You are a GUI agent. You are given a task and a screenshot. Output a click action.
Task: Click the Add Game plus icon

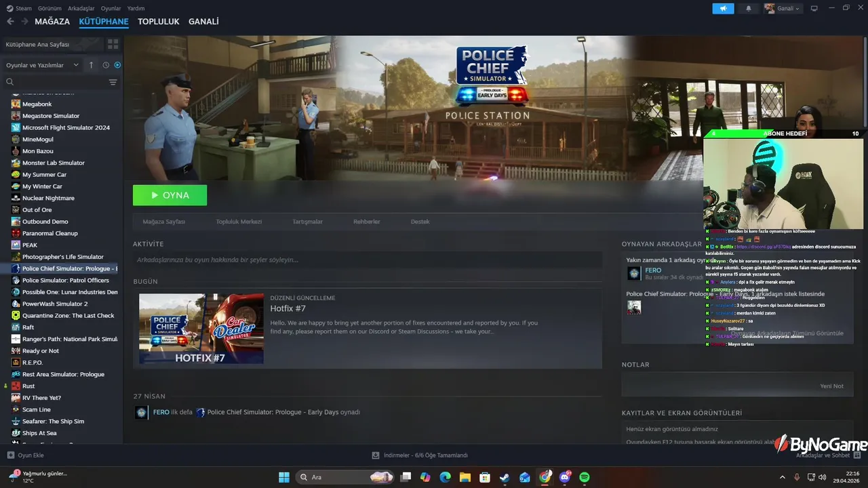[x=10, y=455]
